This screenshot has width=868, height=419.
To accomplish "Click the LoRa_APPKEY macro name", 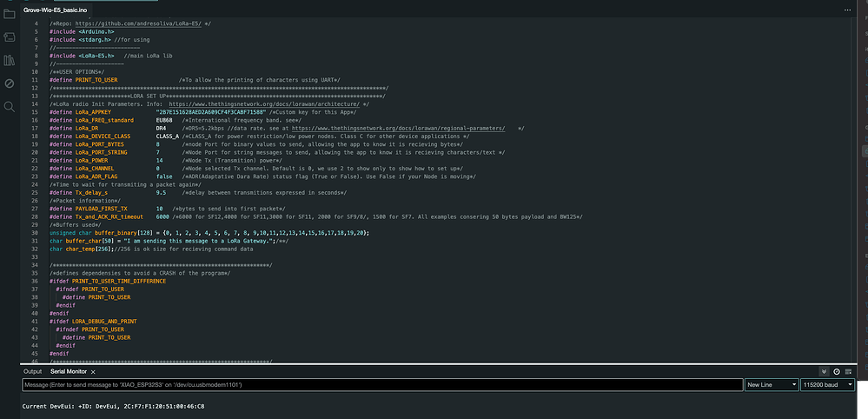I will click(x=93, y=112).
